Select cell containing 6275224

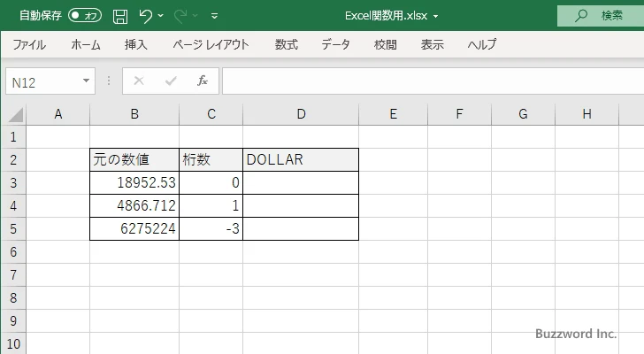coord(134,228)
